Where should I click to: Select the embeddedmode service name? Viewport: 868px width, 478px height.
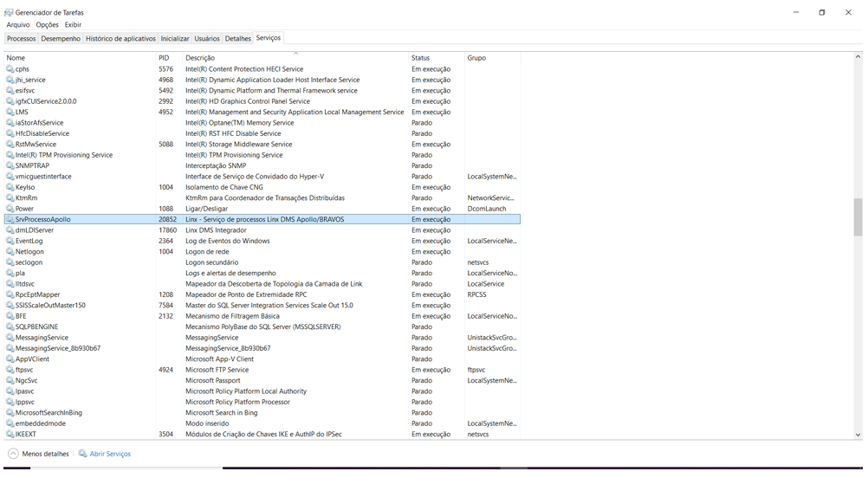pyautogui.click(x=41, y=423)
